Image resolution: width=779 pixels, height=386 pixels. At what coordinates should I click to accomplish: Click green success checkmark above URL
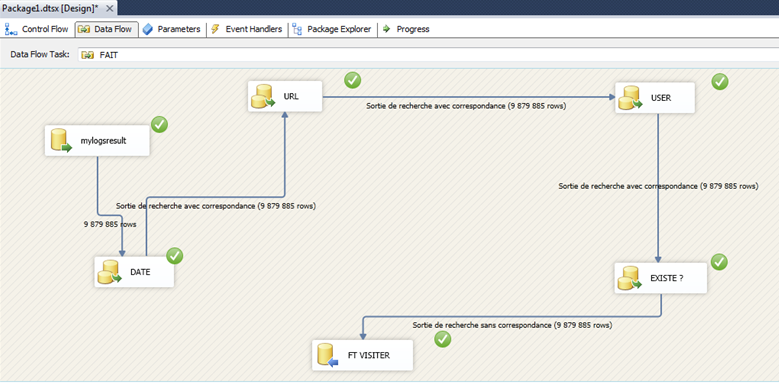point(353,79)
